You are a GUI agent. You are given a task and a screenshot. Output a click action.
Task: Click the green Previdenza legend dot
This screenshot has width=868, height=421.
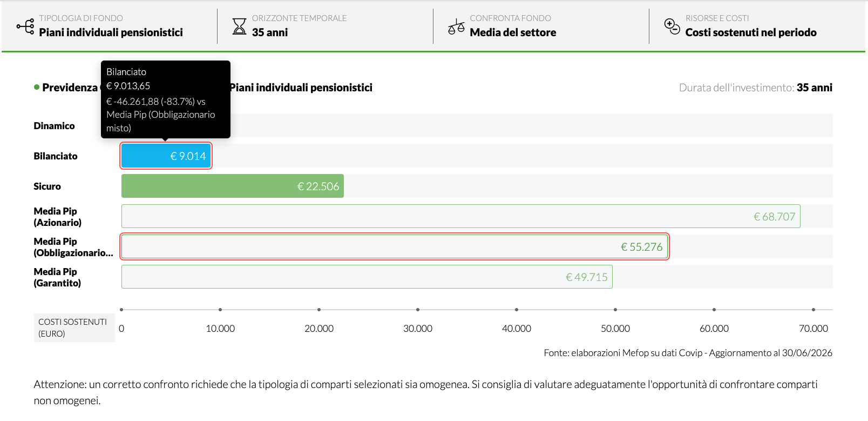click(x=37, y=87)
